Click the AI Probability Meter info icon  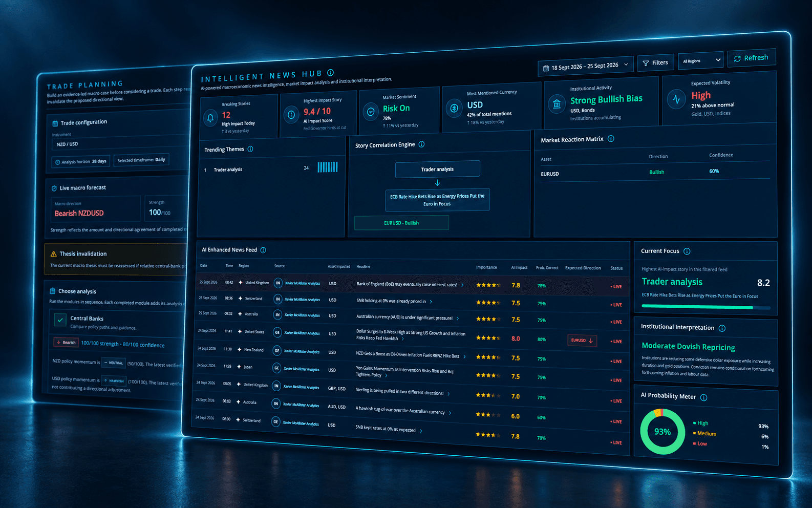[x=704, y=397]
